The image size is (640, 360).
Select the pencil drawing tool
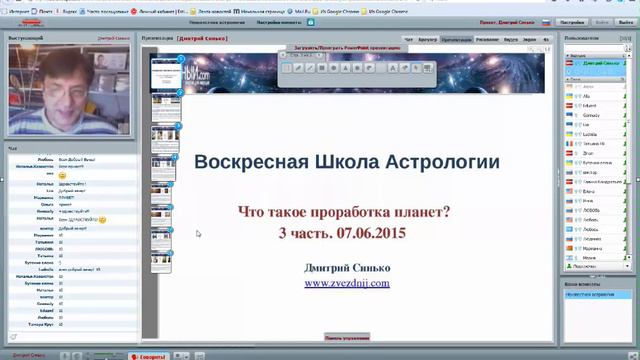298,68
